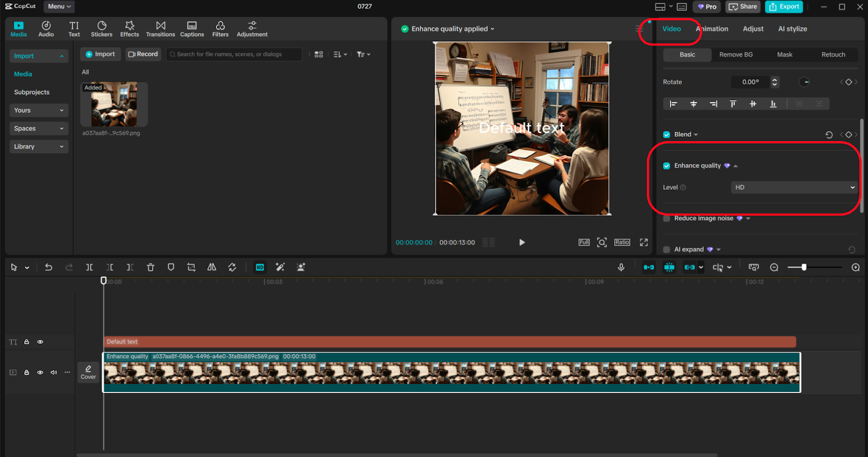Open fullscreen preview with the expand icon
868x457 pixels.
[x=643, y=242]
